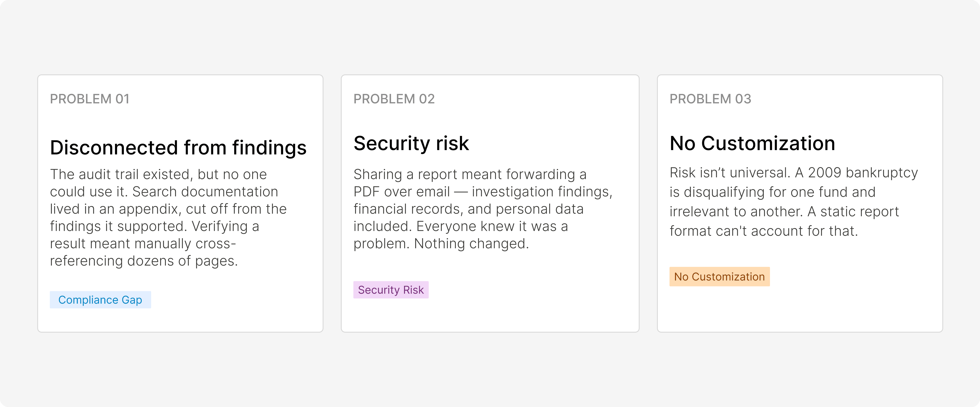Click 'Risk isn't universal.' sentence
This screenshot has width=980, height=407.
click(x=730, y=173)
